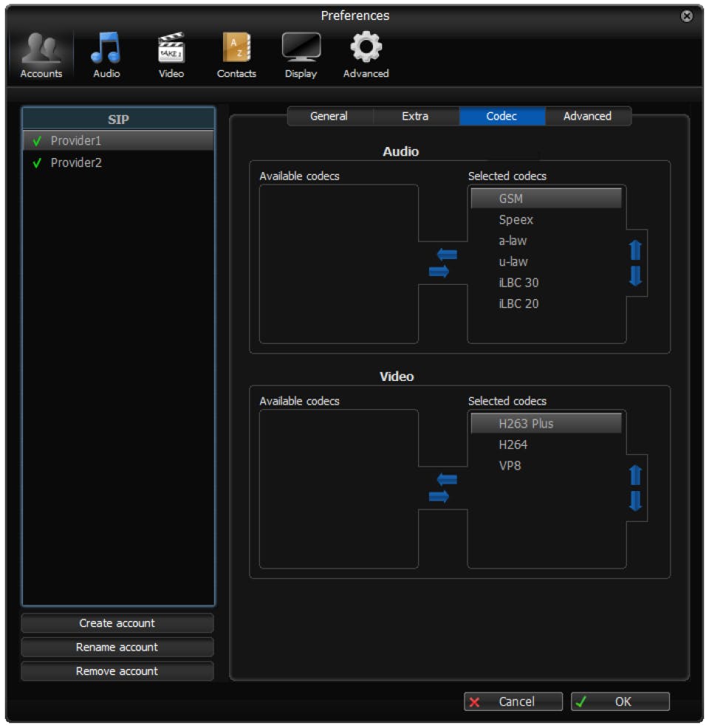The height and width of the screenshot is (728, 709).
Task: Remove audio codec using left arrow
Action: 447,255
